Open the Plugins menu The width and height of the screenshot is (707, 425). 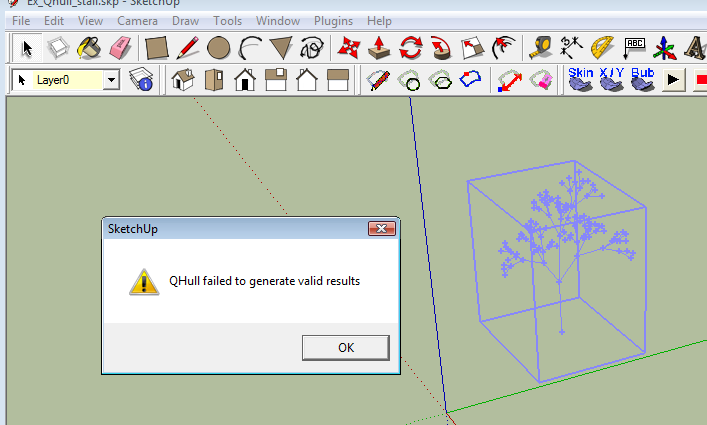333,21
